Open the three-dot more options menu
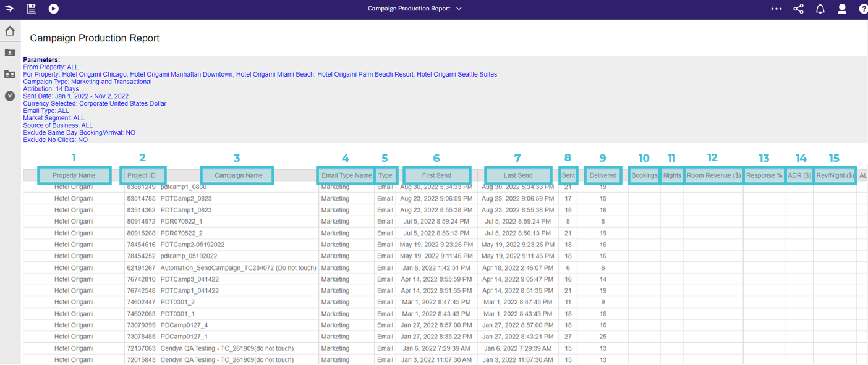The height and width of the screenshot is (365, 868). pyautogui.click(x=777, y=9)
